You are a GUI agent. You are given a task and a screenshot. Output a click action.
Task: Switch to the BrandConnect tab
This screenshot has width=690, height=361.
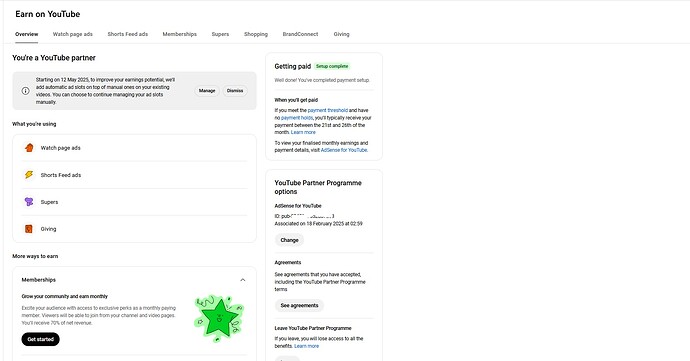coord(300,34)
